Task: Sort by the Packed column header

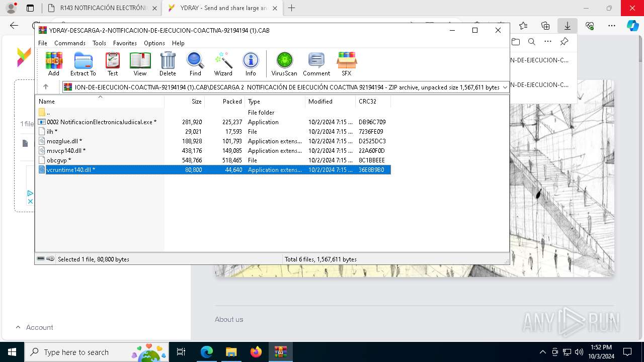Action: (225, 102)
